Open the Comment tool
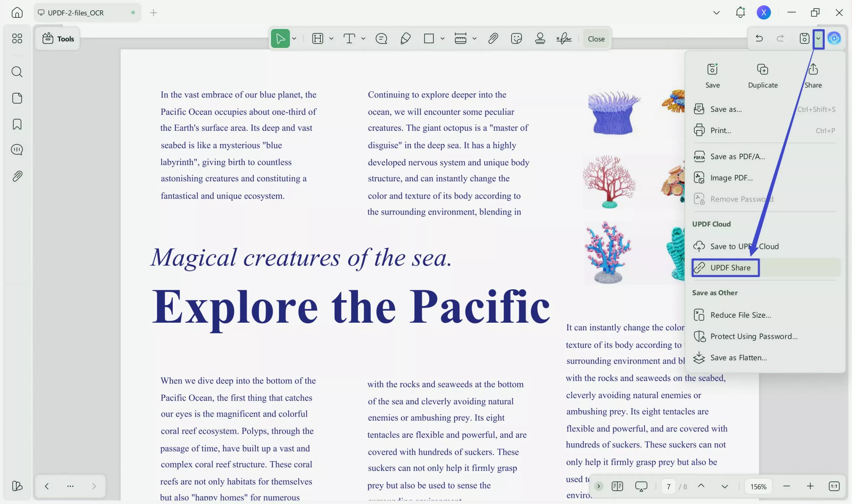 [381, 38]
